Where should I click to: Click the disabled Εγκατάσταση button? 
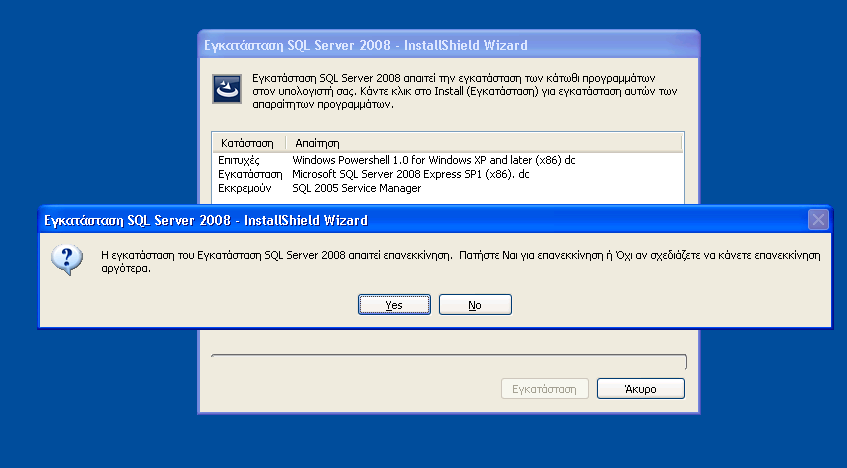(544, 389)
